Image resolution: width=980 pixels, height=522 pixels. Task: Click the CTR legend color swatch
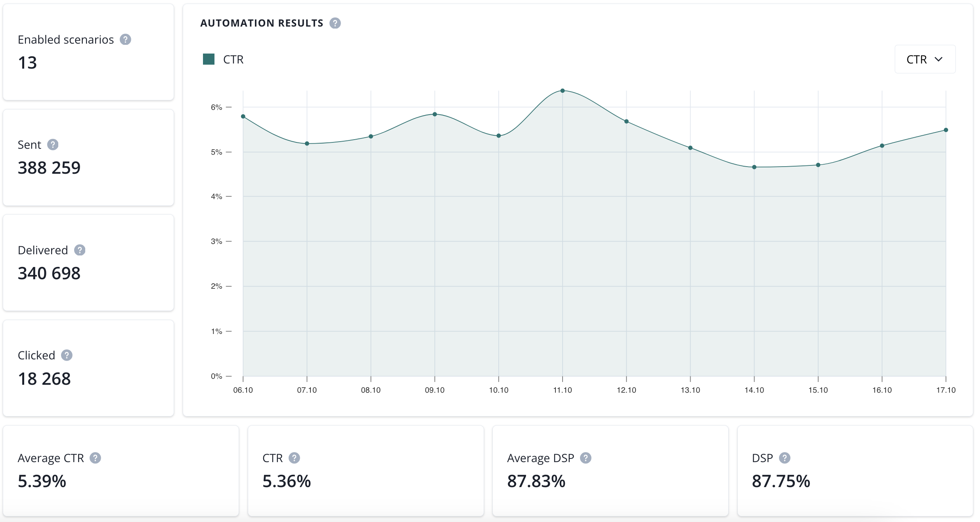click(x=209, y=59)
